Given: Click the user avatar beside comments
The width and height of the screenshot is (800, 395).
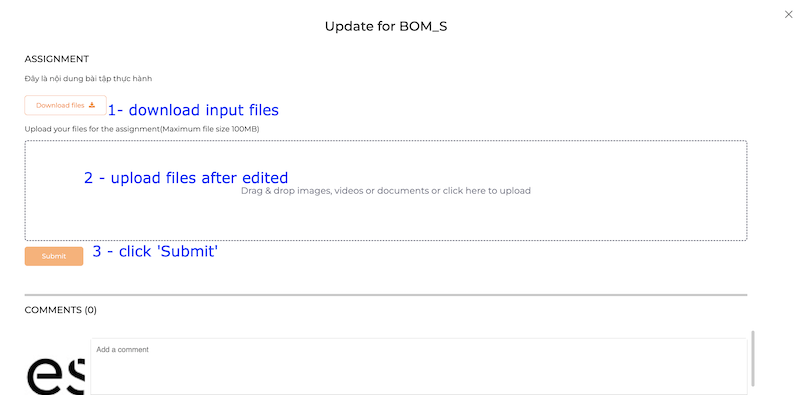Looking at the screenshot, I should coord(55,376).
